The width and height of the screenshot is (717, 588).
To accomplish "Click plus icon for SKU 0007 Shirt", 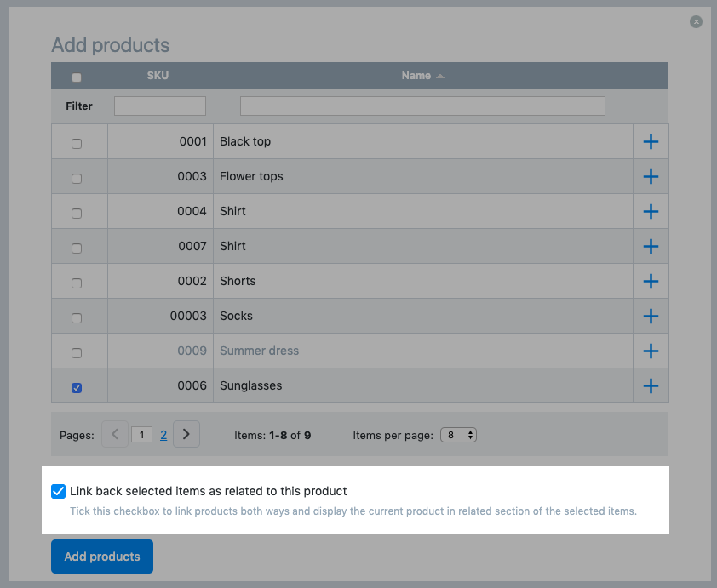I will tap(651, 246).
